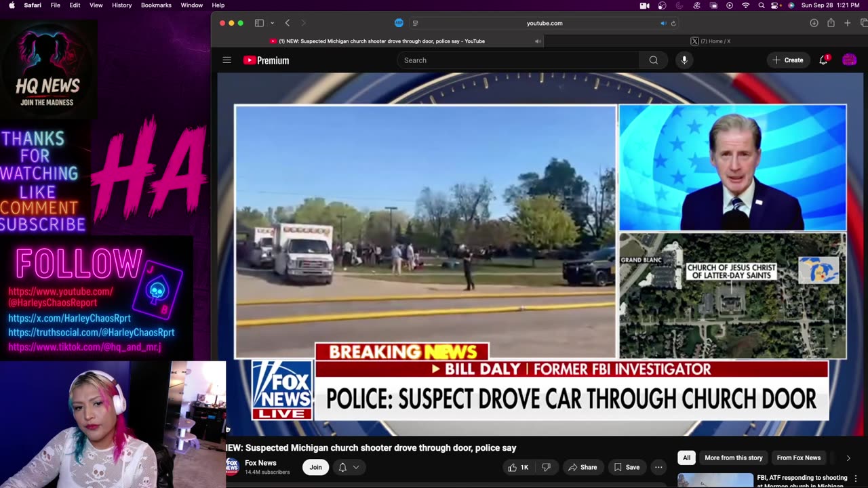
Task: Select the All filter chip
Action: click(x=686, y=458)
